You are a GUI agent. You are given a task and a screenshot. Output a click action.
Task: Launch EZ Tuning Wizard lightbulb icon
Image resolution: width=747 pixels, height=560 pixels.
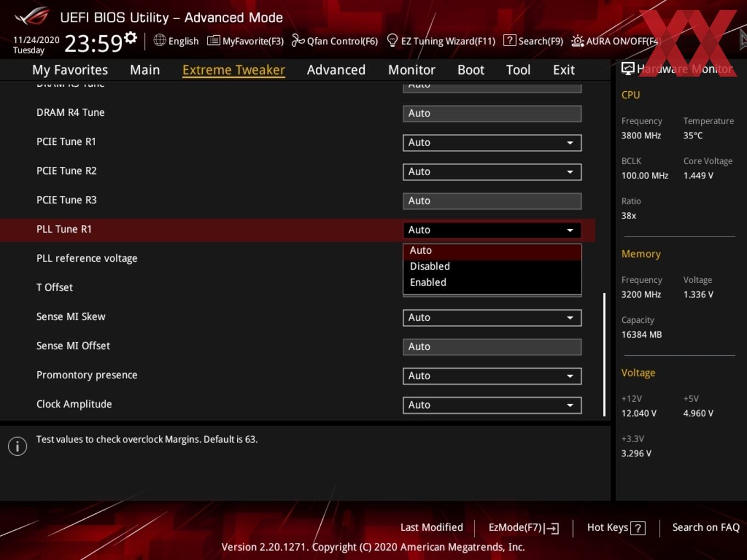point(392,41)
